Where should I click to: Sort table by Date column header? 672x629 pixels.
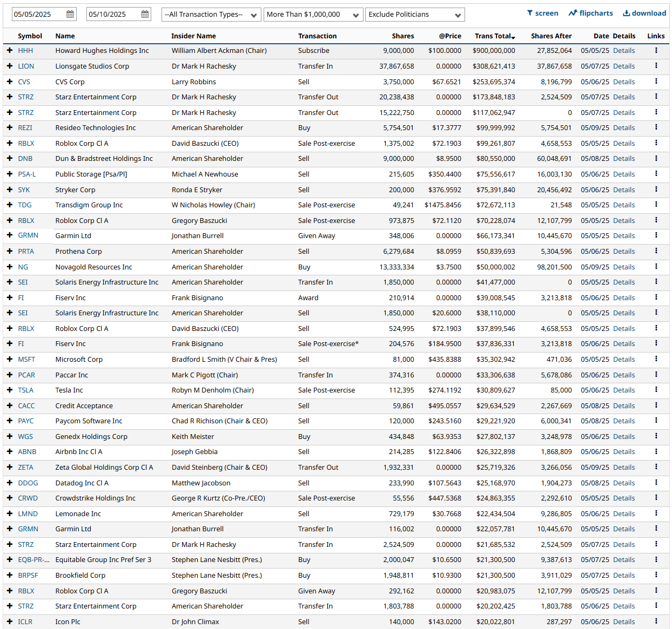point(601,36)
